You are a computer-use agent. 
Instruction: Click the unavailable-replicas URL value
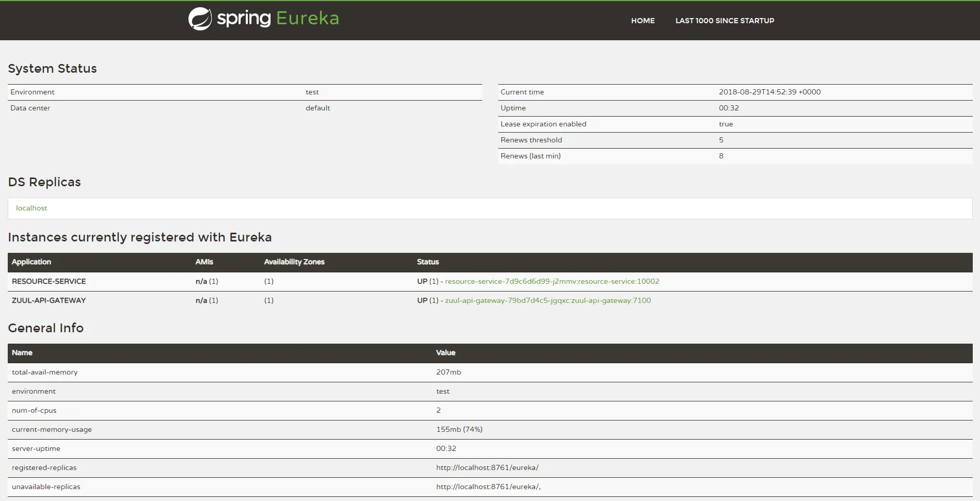point(488,487)
